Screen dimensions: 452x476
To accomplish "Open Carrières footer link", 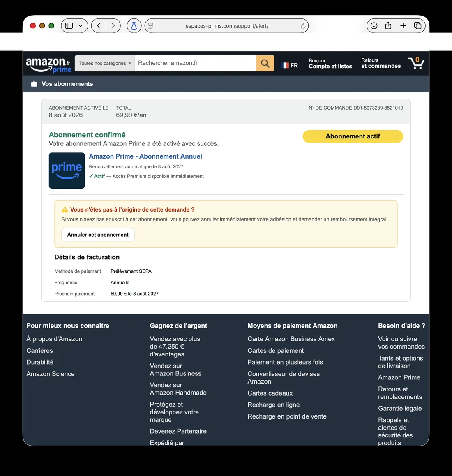I will 39,350.
